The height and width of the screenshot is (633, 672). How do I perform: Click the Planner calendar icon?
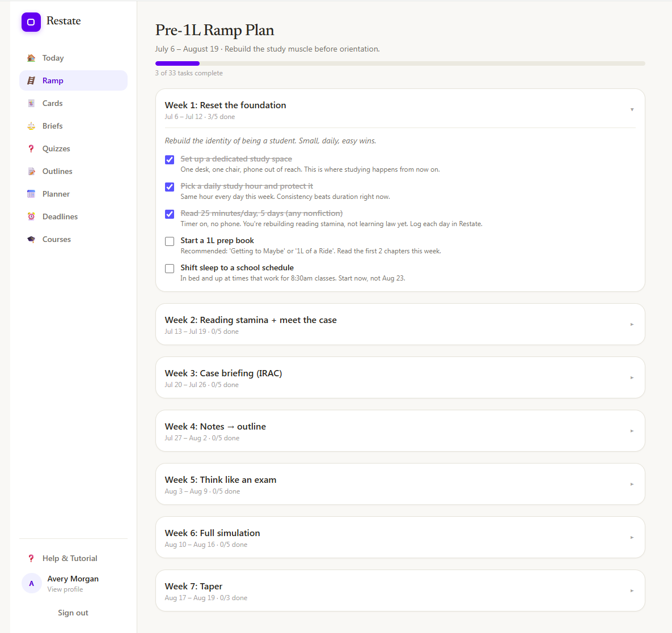[31, 194]
